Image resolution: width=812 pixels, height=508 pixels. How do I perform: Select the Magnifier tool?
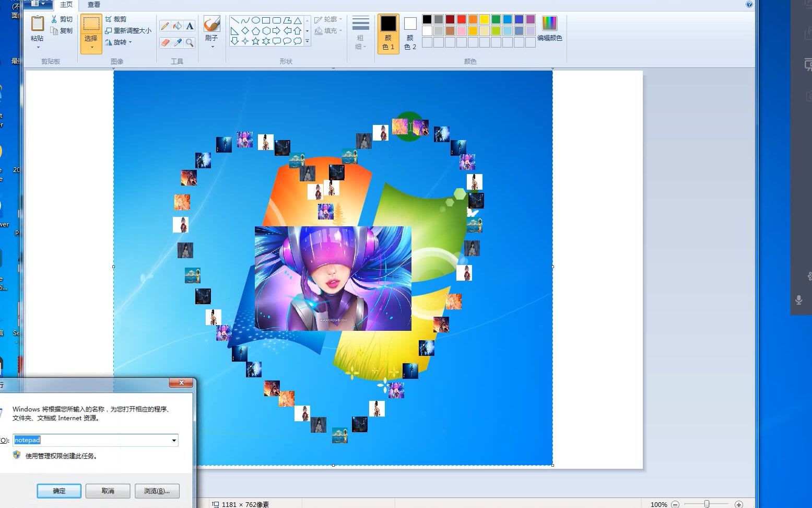pos(190,42)
